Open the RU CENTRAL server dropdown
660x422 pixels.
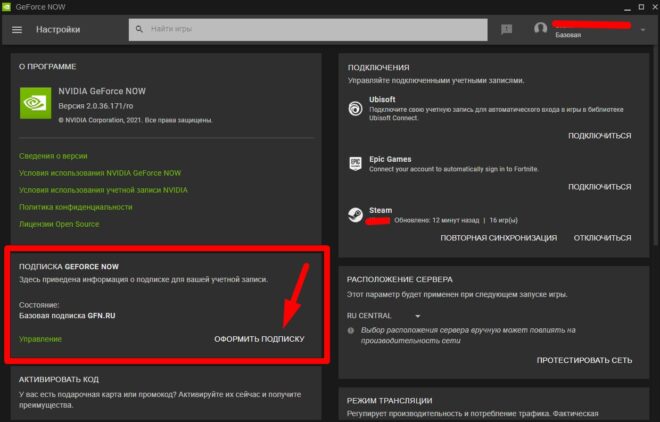click(x=383, y=316)
